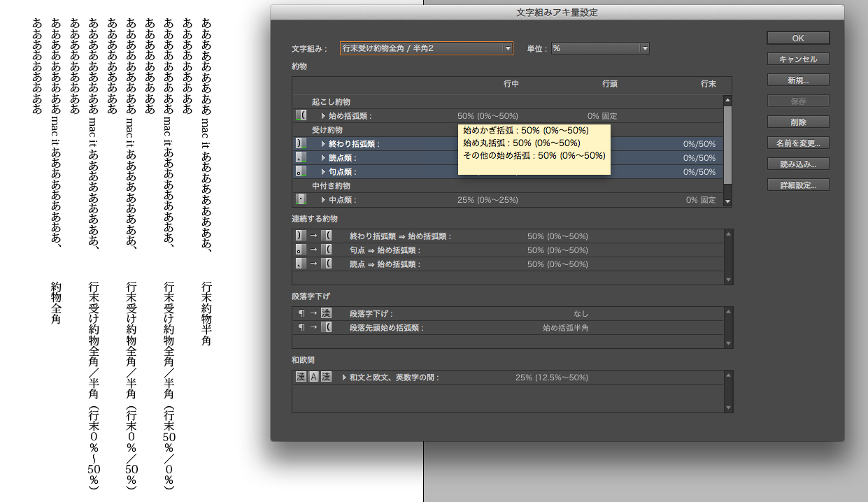Expand the 終わり括弧類 disclosure triangle
868x502 pixels.
(323, 144)
